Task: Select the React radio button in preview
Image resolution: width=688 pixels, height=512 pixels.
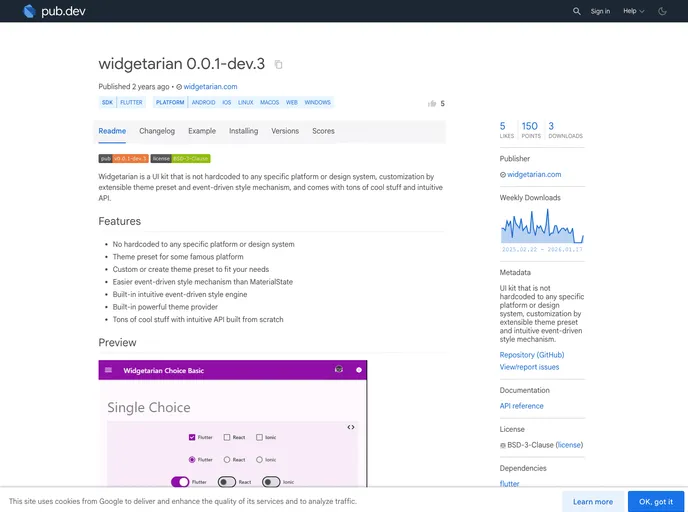Action: [228, 459]
